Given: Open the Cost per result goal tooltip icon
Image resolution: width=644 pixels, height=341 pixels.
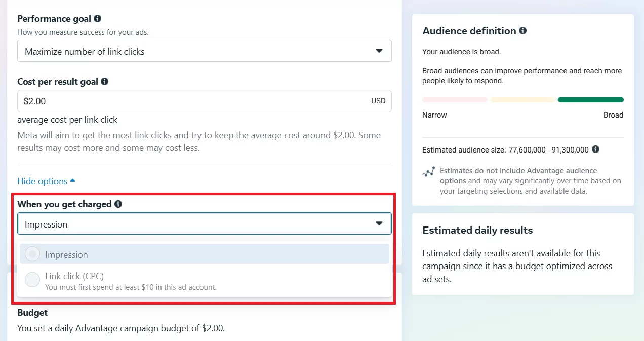Looking at the screenshot, I should point(105,81).
